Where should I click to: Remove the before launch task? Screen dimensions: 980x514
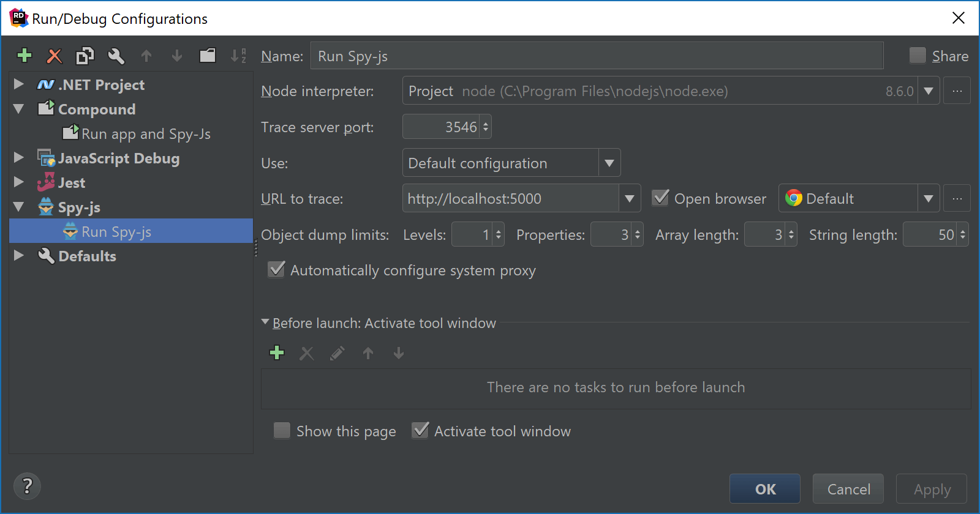pos(307,353)
